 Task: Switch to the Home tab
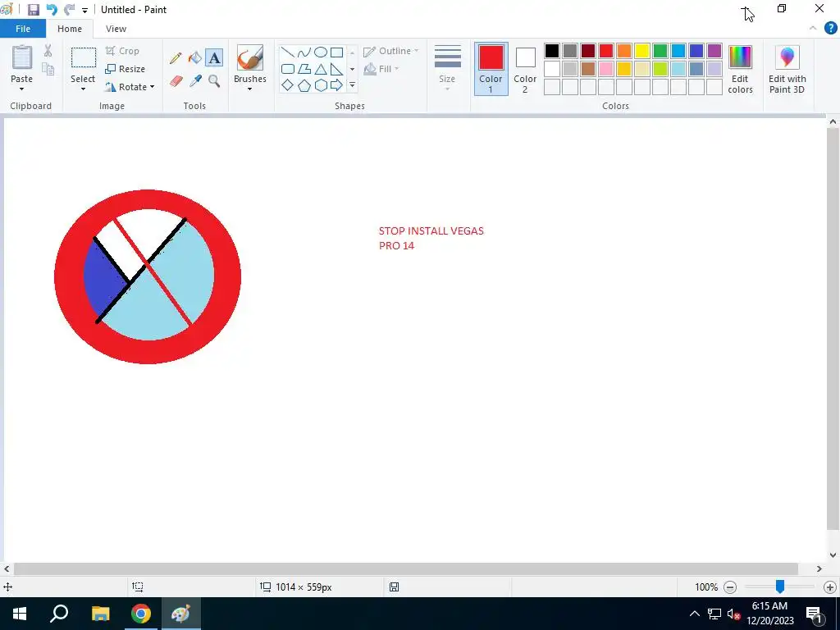(x=70, y=29)
